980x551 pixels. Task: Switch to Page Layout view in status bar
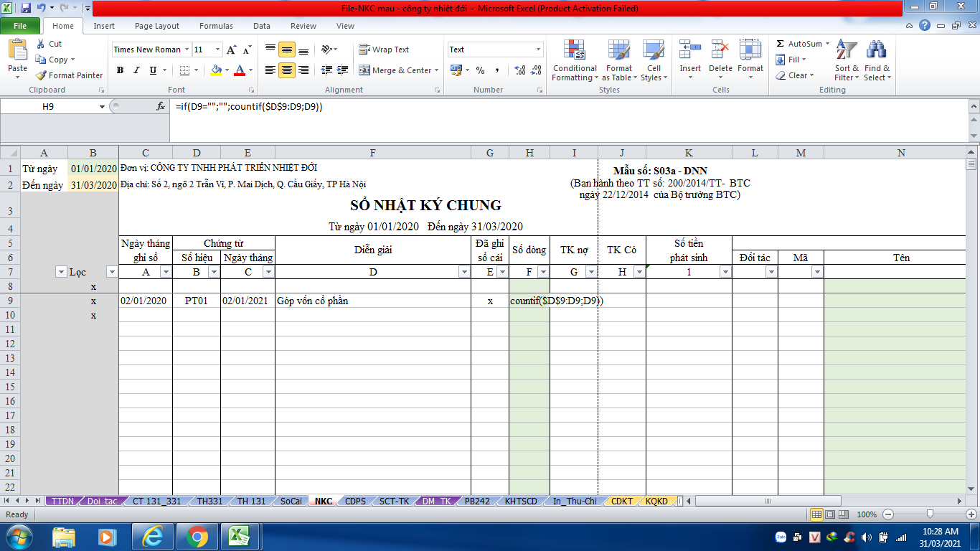830,514
